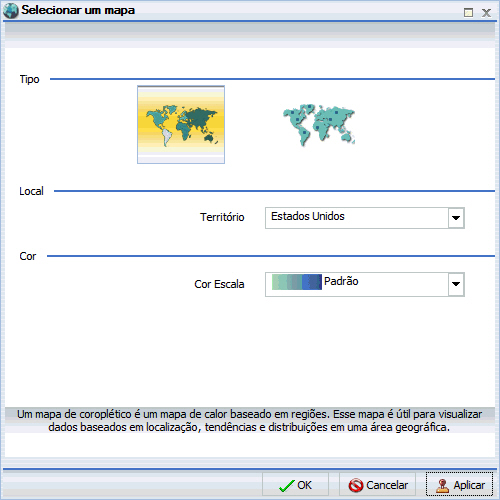Click the Cor section header

pyautogui.click(x=28, y=256)
